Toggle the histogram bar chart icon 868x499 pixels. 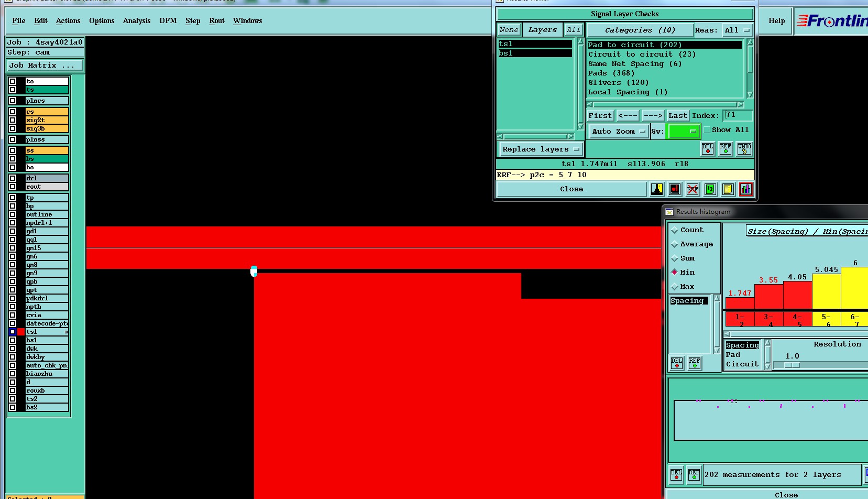coord(746,189)
